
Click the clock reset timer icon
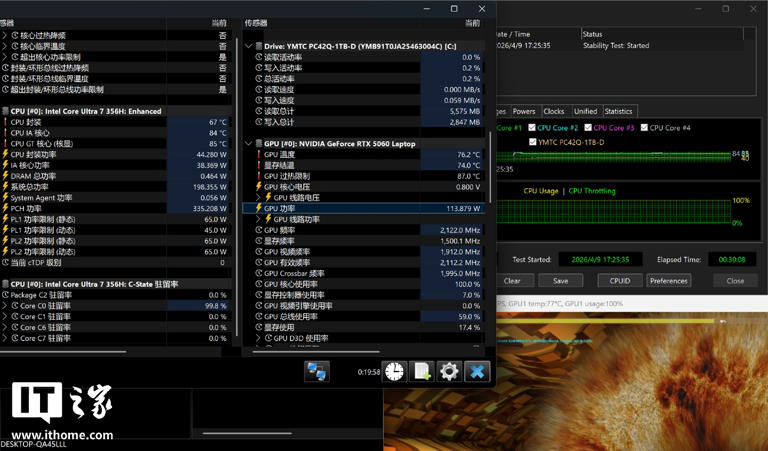[x=395, y=372]
